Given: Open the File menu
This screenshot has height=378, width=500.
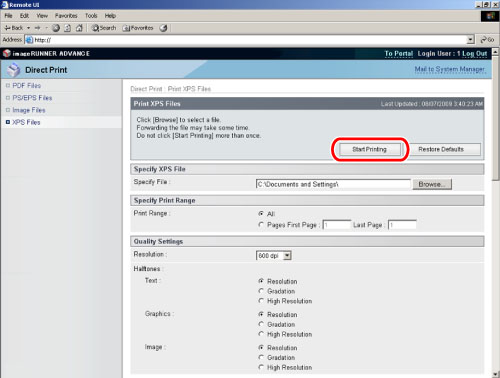Looking at the screenshot, I should pos(8,16).
